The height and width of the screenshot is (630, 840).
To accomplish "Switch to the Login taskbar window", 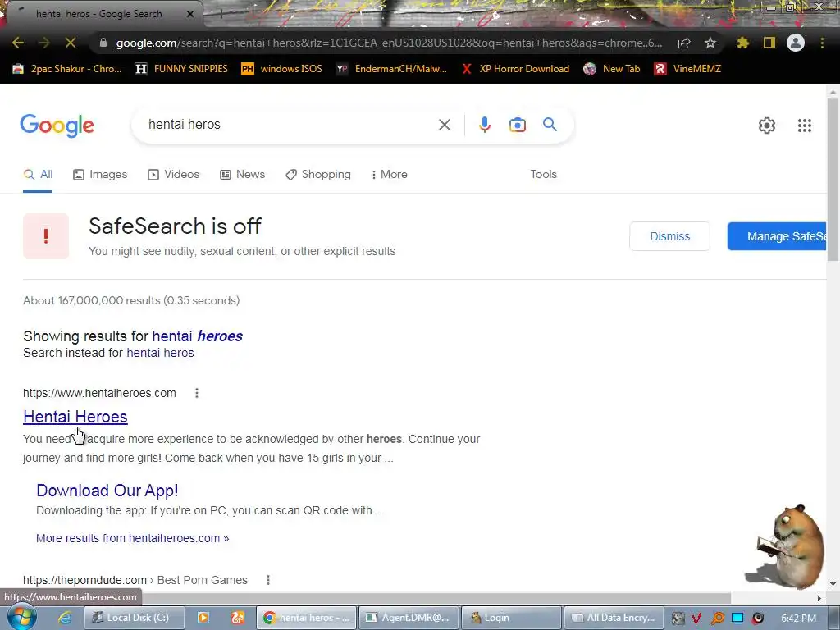I will tap(511, 618).
